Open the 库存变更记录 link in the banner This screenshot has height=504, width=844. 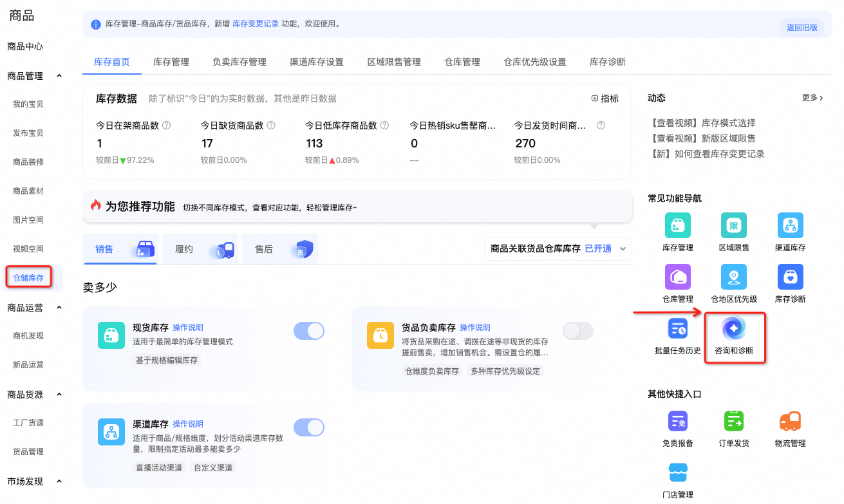pos(256,24)
